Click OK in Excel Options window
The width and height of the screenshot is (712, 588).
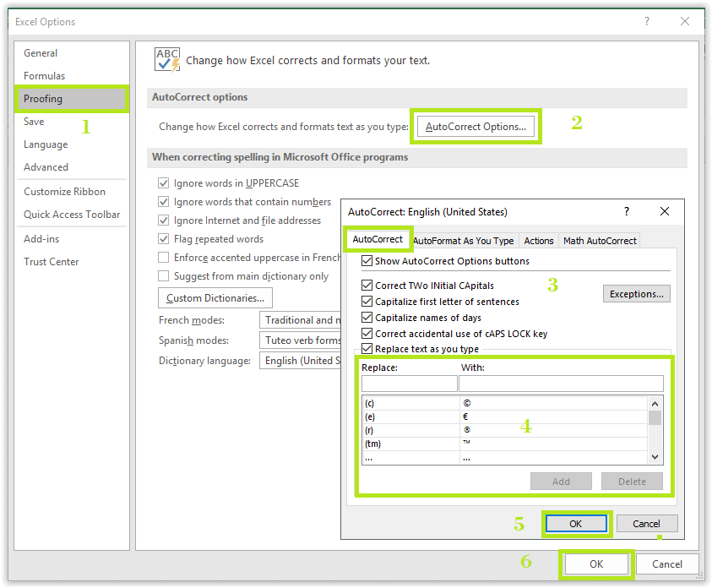[596, 564]
